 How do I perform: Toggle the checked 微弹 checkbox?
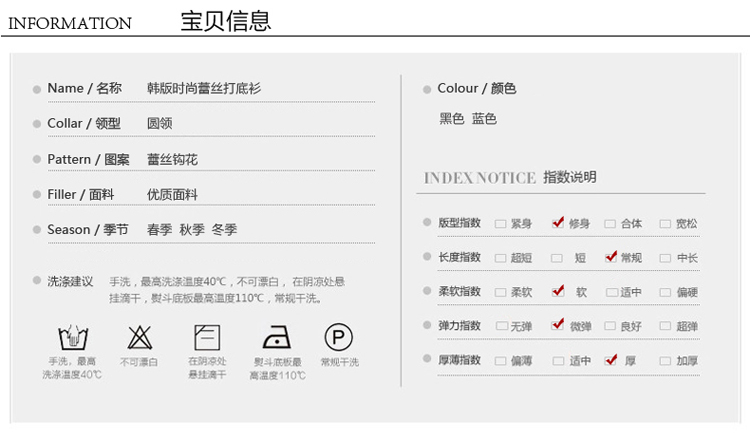[x=557, y=325]
